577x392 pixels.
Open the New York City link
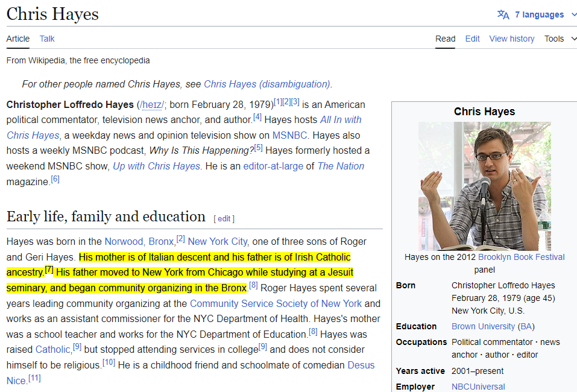(218, 241)
